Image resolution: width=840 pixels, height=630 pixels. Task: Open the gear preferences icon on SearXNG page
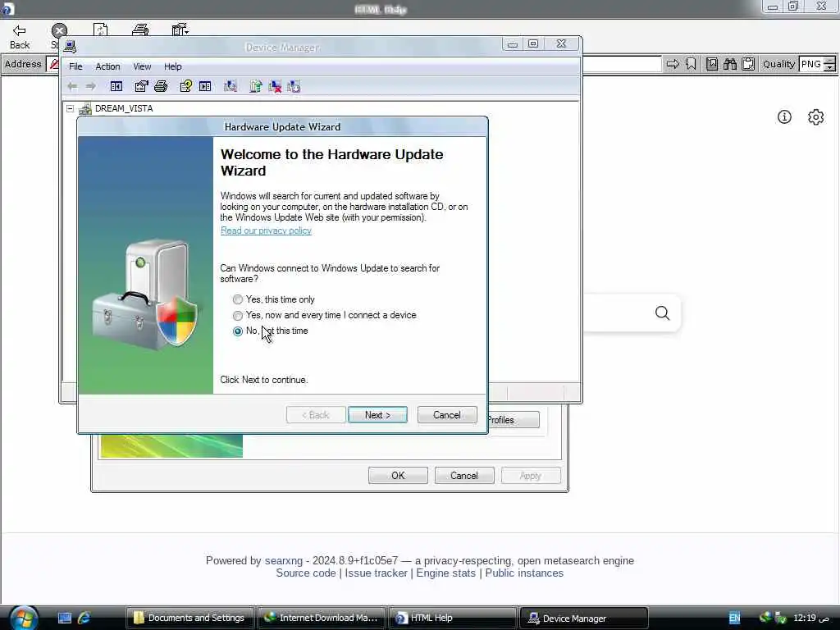[815, 116]
